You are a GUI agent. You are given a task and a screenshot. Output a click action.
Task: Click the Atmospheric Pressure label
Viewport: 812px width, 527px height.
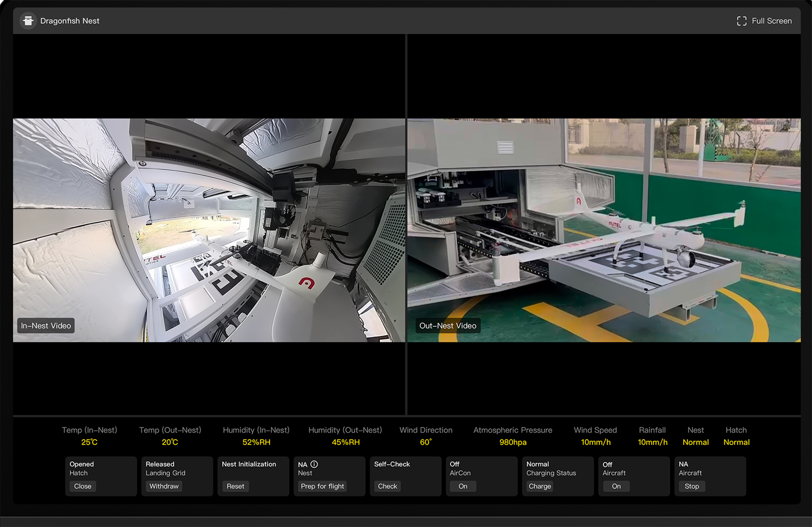(513, 430)
